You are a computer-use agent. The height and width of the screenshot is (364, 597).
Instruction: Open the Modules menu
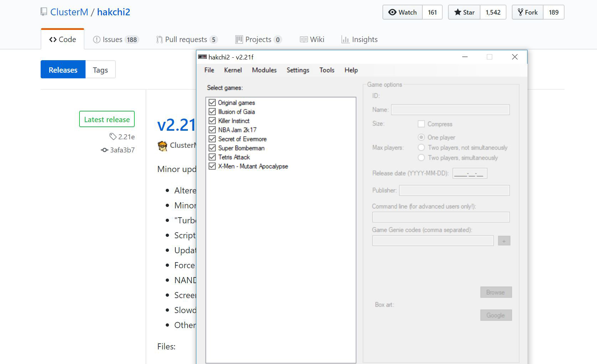pos(264,70)
